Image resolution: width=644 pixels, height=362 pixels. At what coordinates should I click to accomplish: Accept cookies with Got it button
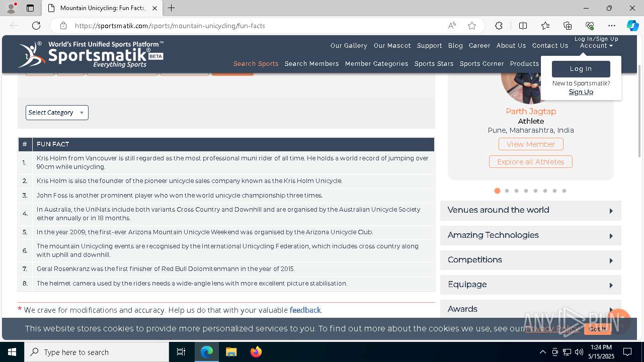tap(598, 329)
